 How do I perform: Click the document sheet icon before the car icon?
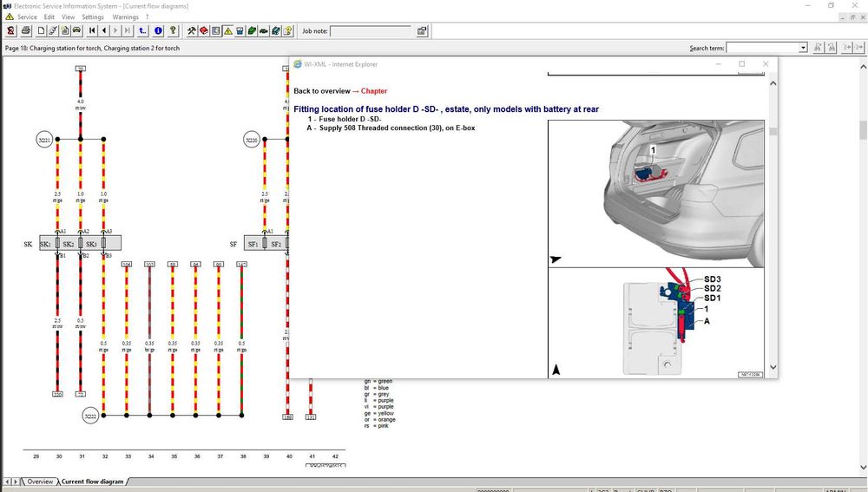point(65,31)
